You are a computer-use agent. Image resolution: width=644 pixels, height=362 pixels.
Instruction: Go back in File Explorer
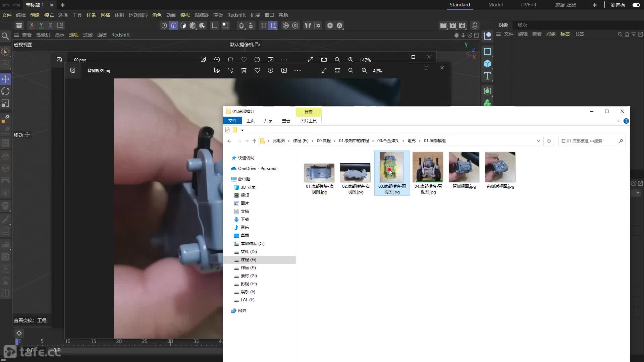tap(229, 141)
